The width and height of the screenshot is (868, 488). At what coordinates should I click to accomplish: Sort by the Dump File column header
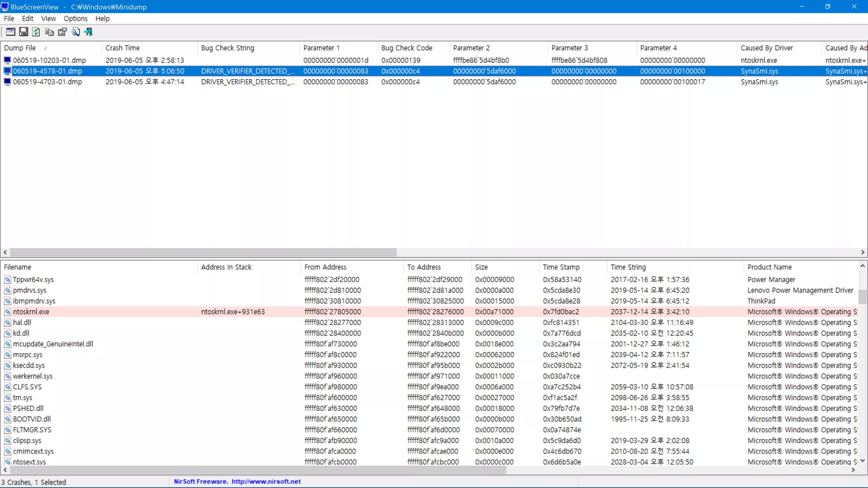(20, 48)
